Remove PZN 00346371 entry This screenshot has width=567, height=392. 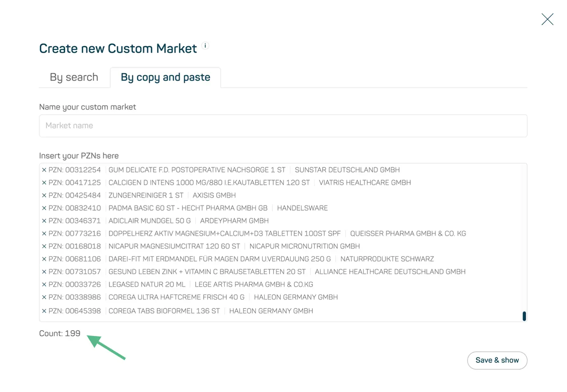point(44,221)
